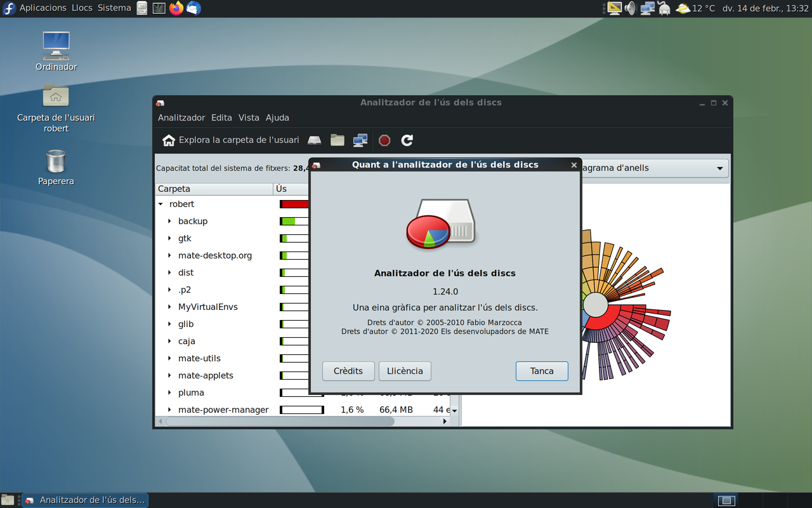This screenshot has width=812, height=508.
Task: Open the Llocs panel menu
Action: click(82, 8)
